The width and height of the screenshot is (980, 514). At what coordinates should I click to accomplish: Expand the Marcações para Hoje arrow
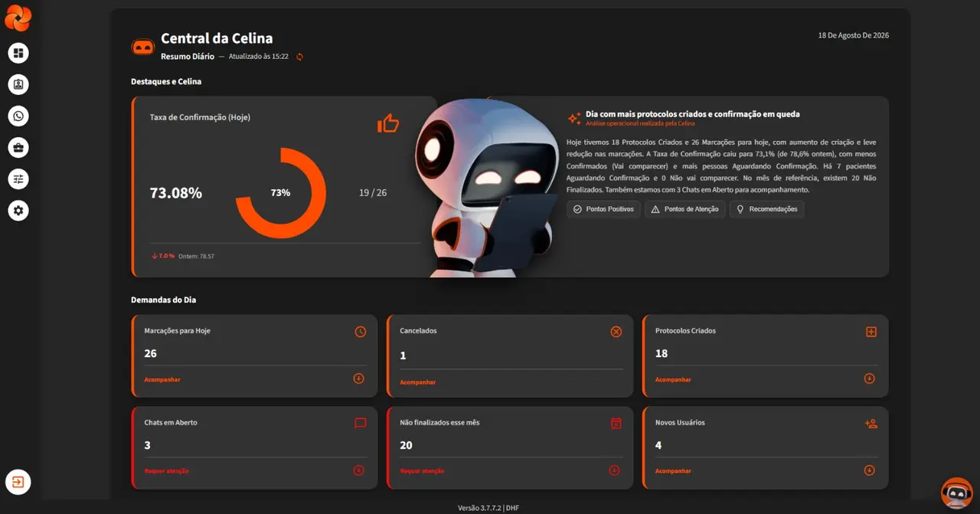click(x=358, y=378)
